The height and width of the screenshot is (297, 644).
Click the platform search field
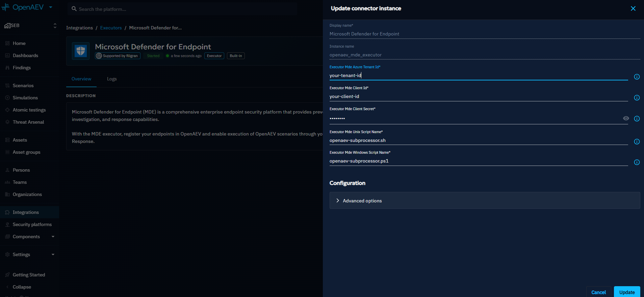click(x=182, y=9)
